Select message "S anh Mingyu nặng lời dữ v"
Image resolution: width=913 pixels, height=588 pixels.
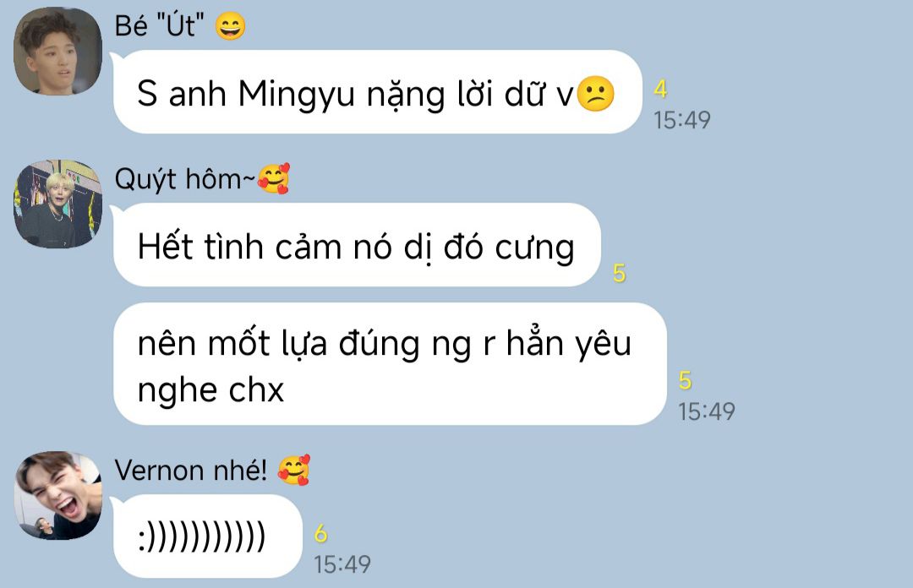(x=378, y=92)
